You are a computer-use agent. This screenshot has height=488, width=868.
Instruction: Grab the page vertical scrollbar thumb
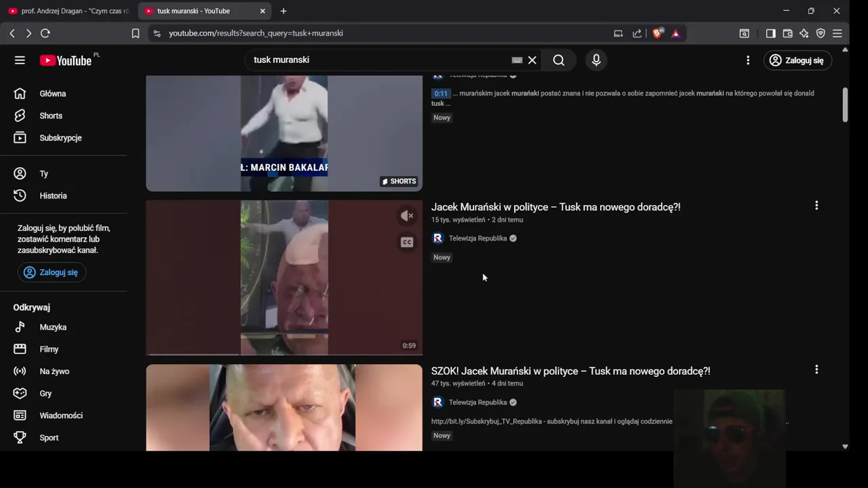pos(845,105)
